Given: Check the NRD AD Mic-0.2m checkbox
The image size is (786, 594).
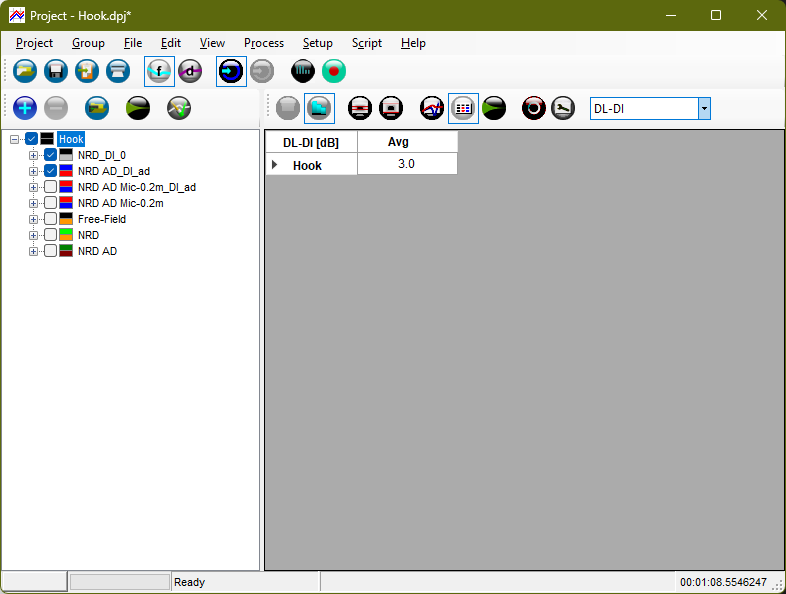Looking at the screenshot, I should point(50,203).
